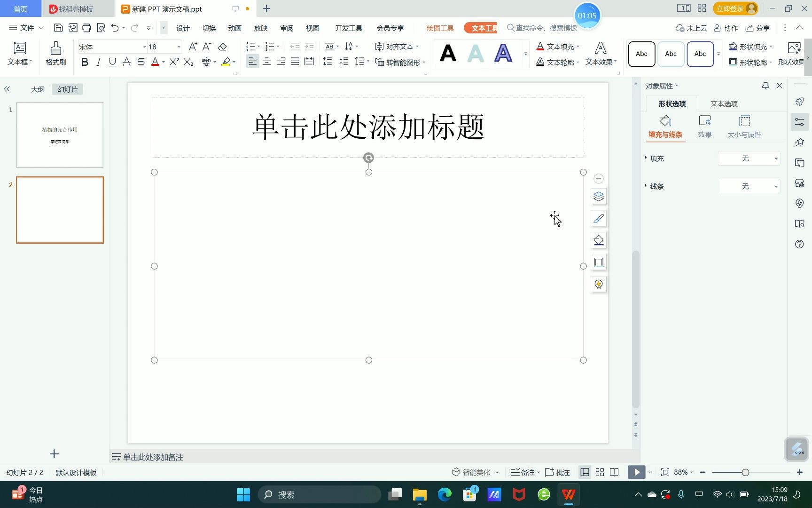Open the 设计 ribbon tab

pyautogui.click(x=183, y=28)
